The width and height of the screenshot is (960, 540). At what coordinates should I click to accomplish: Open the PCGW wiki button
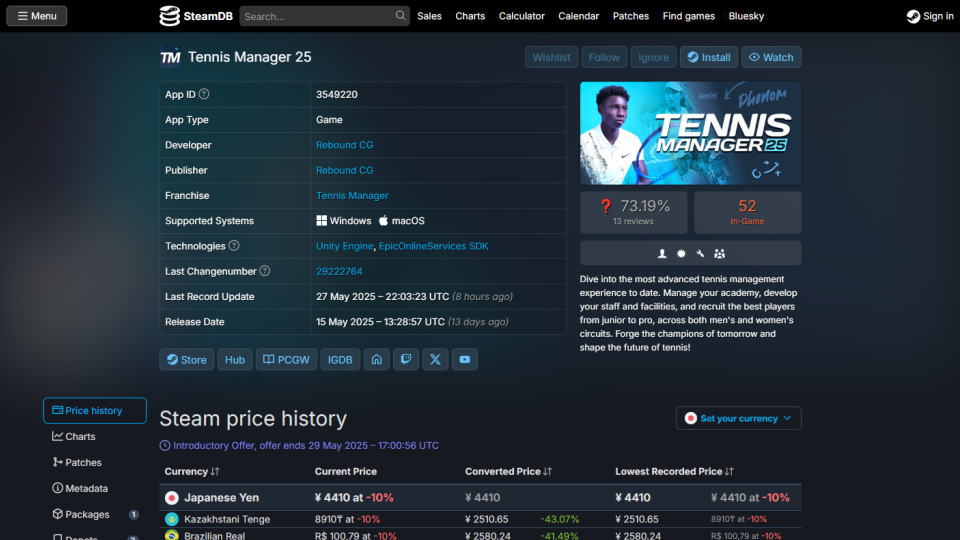pyautogui.click(x=286, y=359)
